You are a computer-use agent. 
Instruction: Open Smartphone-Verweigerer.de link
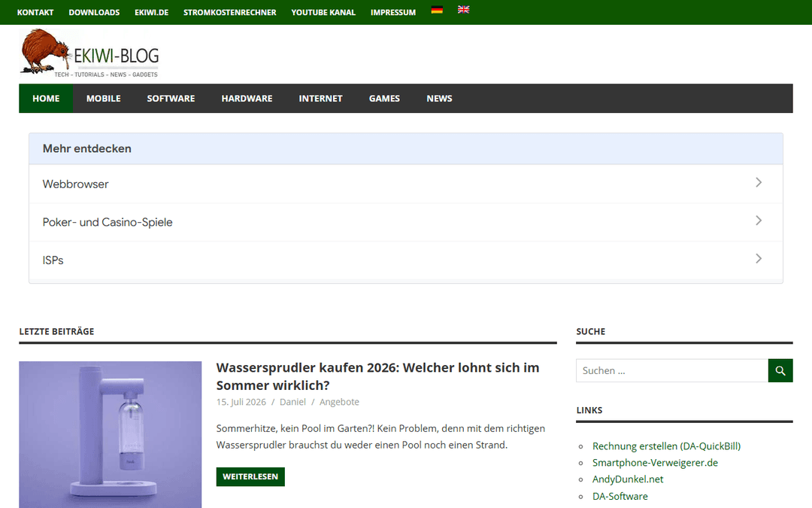[x=655, y=462]
